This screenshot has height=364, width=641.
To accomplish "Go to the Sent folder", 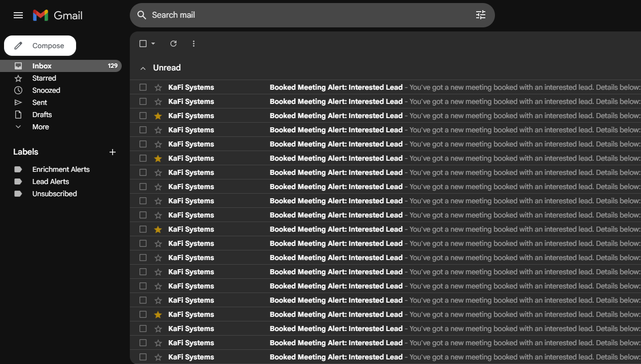I will pyautogui.click(x=40, y=102).
